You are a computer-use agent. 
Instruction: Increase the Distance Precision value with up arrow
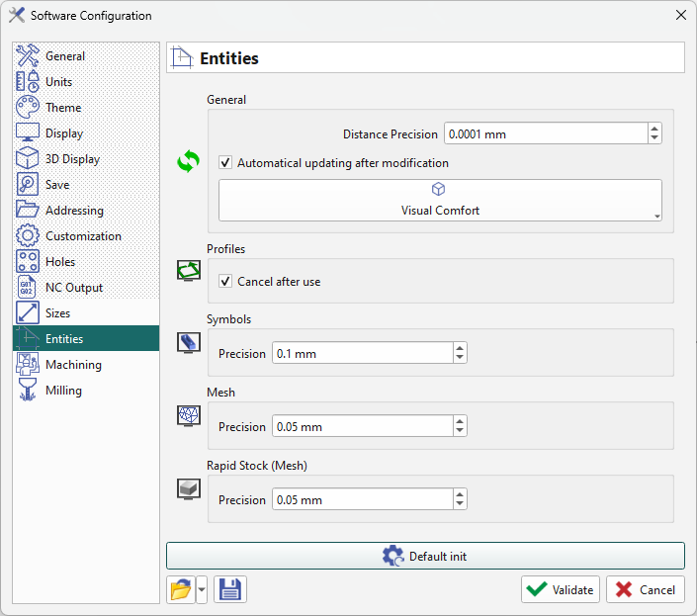click(654, 129)
